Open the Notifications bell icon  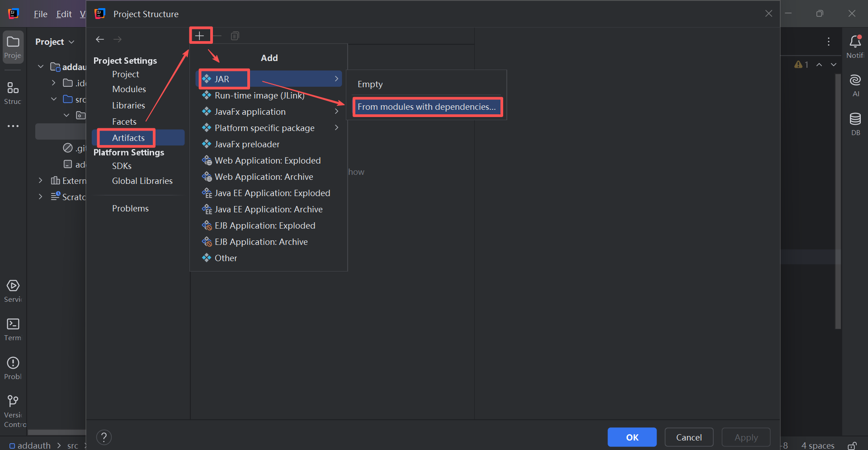click(855, 42)
